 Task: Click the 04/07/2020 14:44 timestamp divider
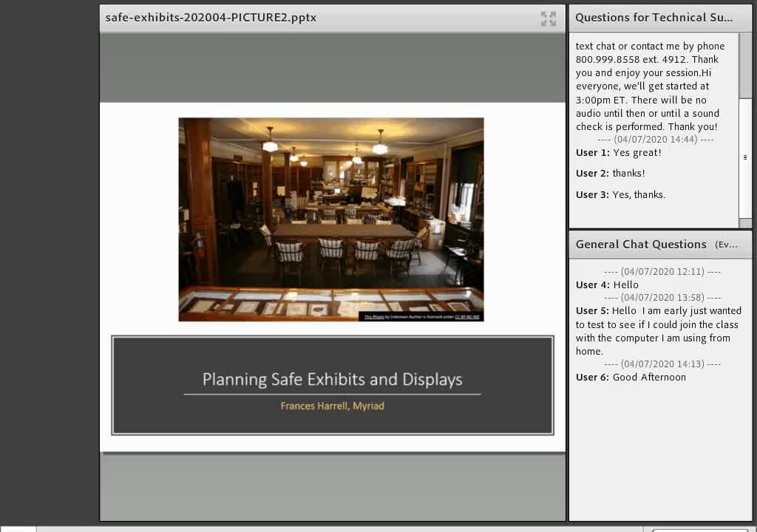[x=655, y=139]
